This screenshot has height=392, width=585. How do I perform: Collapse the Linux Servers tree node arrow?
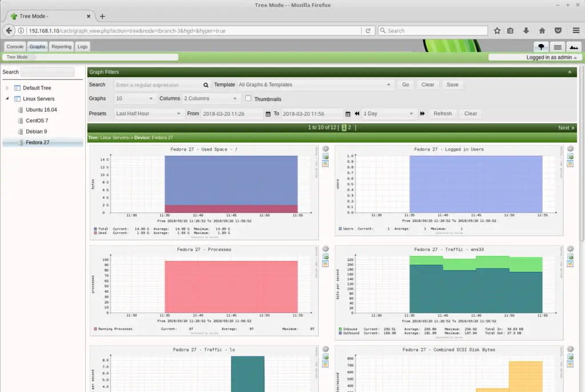(x=7, y=99)
